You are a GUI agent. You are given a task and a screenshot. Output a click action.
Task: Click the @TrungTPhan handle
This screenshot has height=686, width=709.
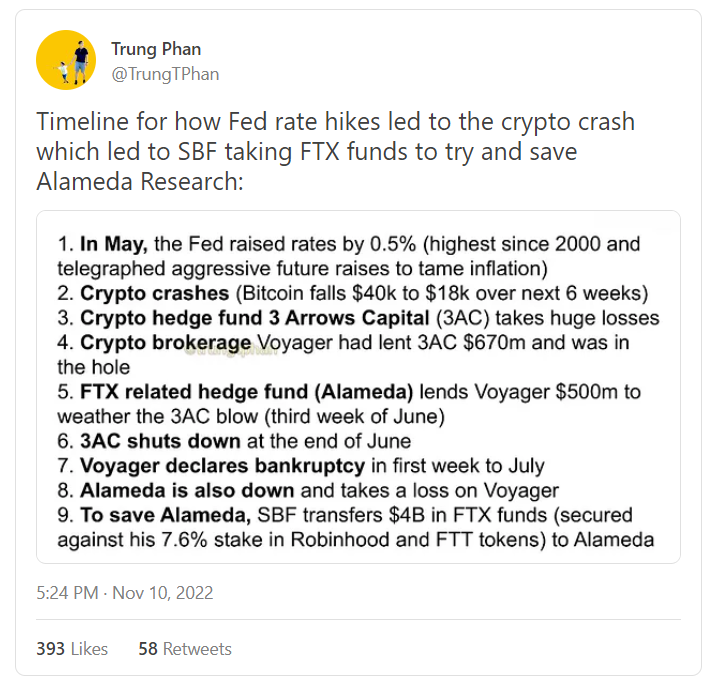click(x=165, y=74)
